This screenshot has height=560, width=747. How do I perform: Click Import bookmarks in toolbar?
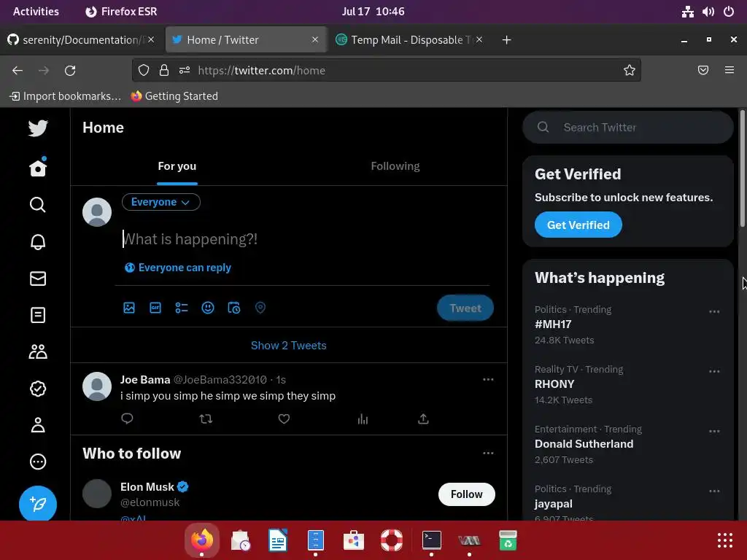(65, 96)
